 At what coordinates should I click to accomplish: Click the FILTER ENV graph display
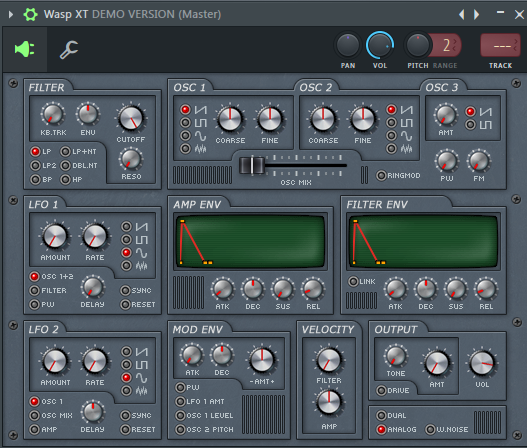pos(423,241)
